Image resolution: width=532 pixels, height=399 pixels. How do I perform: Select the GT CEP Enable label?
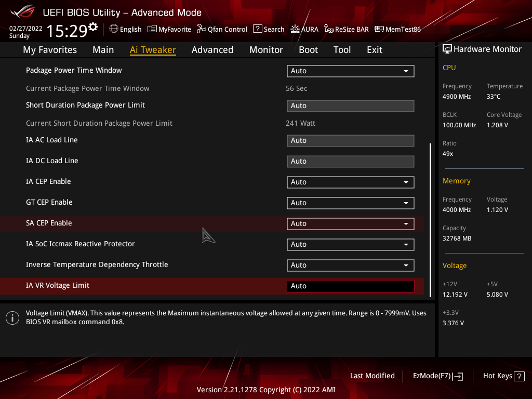[49, 202]
